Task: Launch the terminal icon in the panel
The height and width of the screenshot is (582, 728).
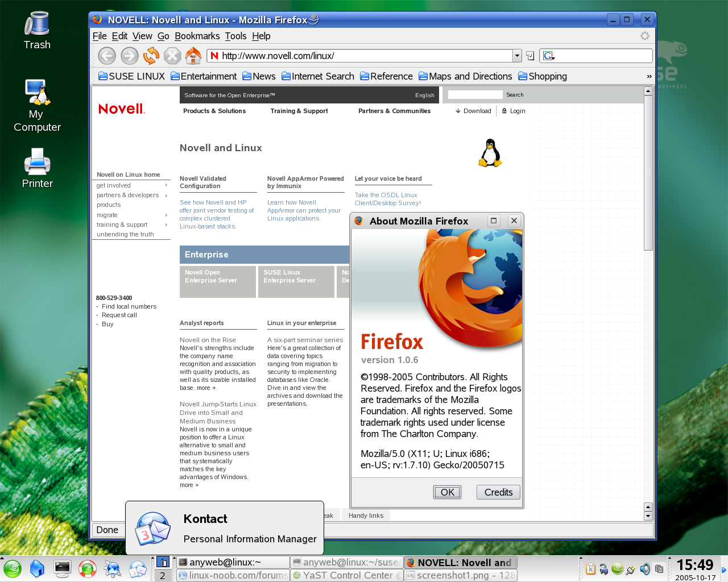Action: point(62,569)
